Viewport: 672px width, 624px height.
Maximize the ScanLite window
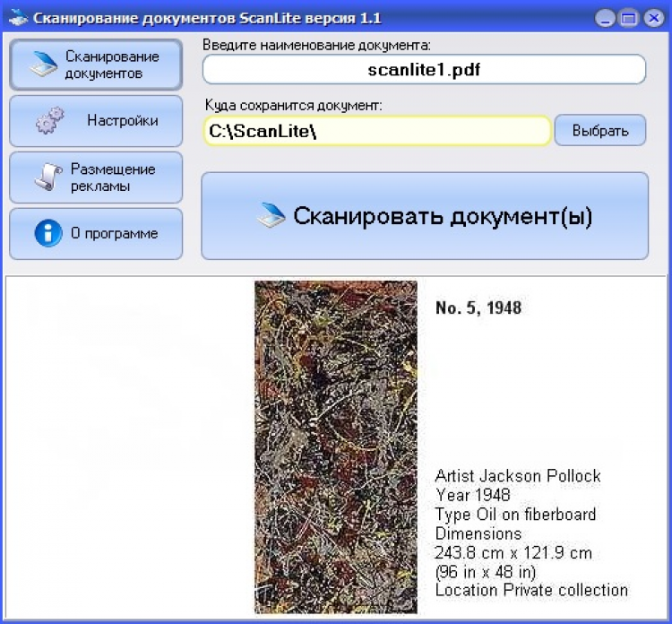[x=628, y=18]
